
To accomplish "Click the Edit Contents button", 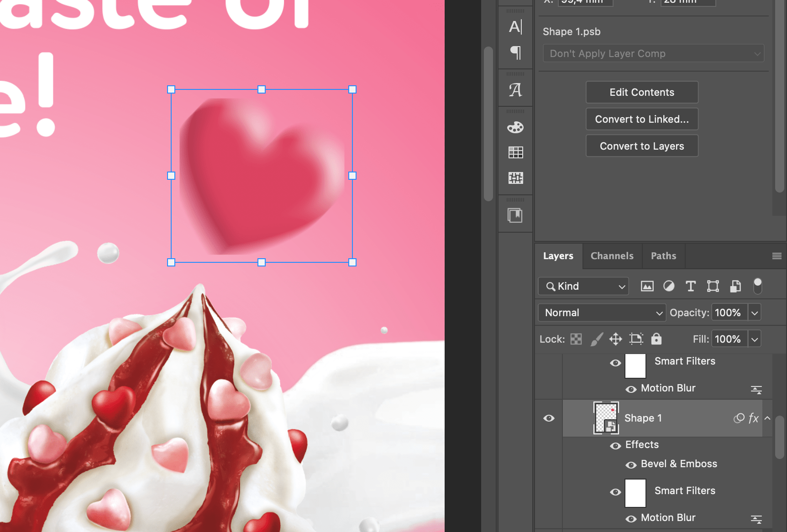I will click(642, 92).
